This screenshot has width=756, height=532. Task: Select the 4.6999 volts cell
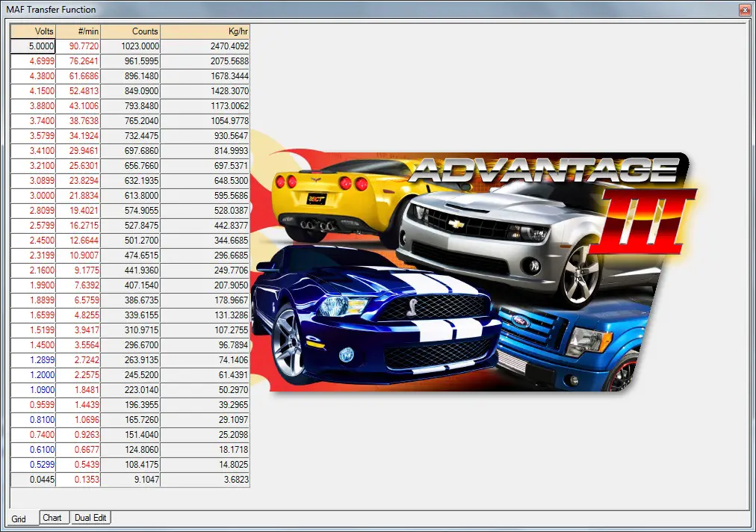(x=34, y=61)
